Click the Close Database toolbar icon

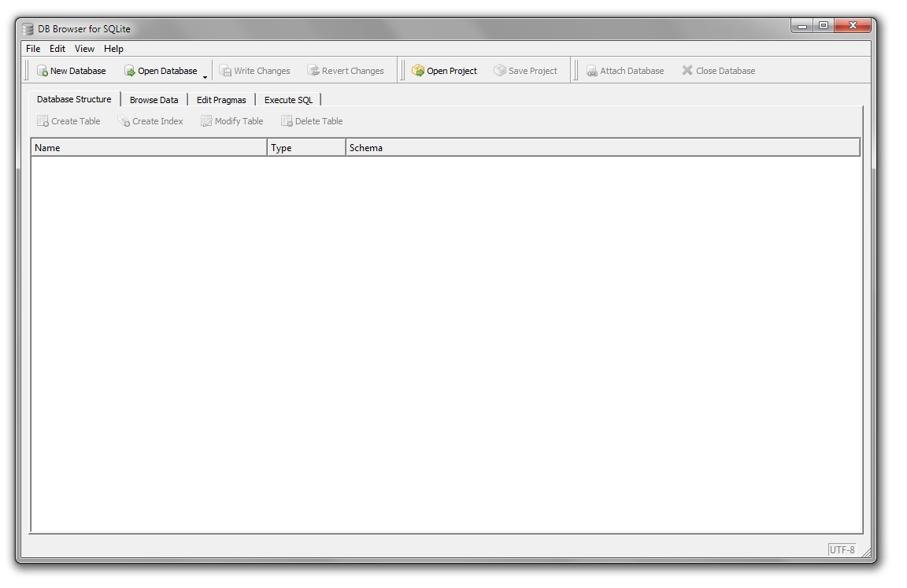[717, 70]
